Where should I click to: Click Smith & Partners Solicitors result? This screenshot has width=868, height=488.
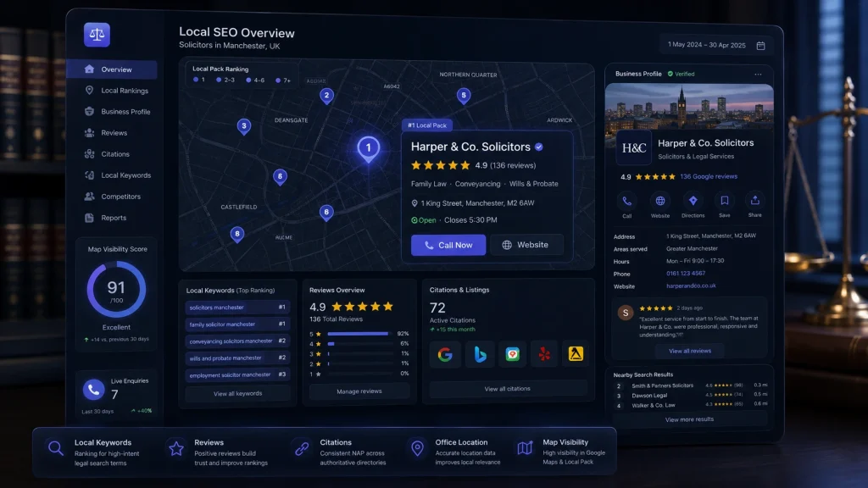pos(662,385)
